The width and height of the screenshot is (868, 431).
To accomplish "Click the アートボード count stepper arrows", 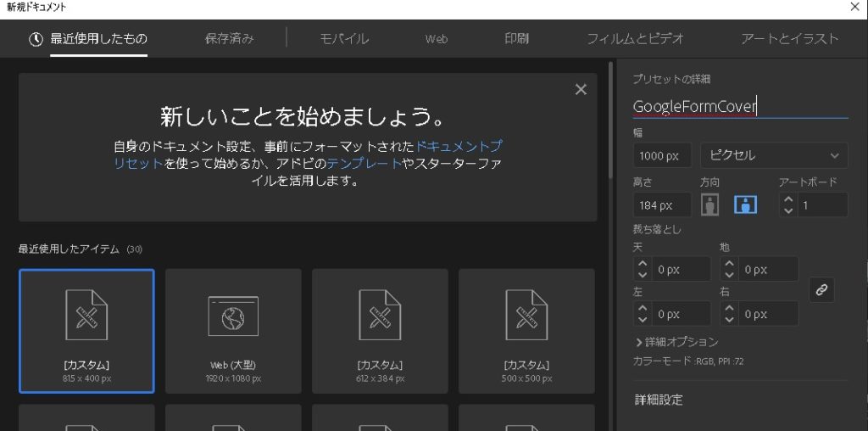I will 788,205.
